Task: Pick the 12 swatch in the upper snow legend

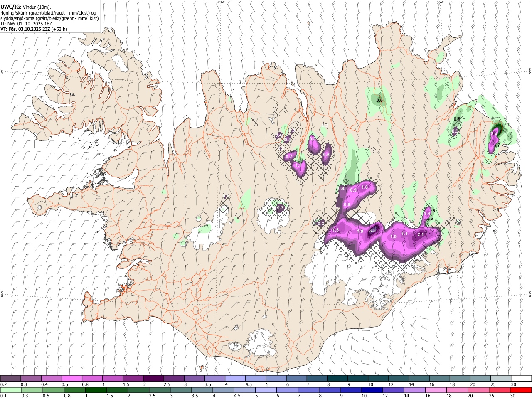Action: pyautogui.click(x=399, y=378)
